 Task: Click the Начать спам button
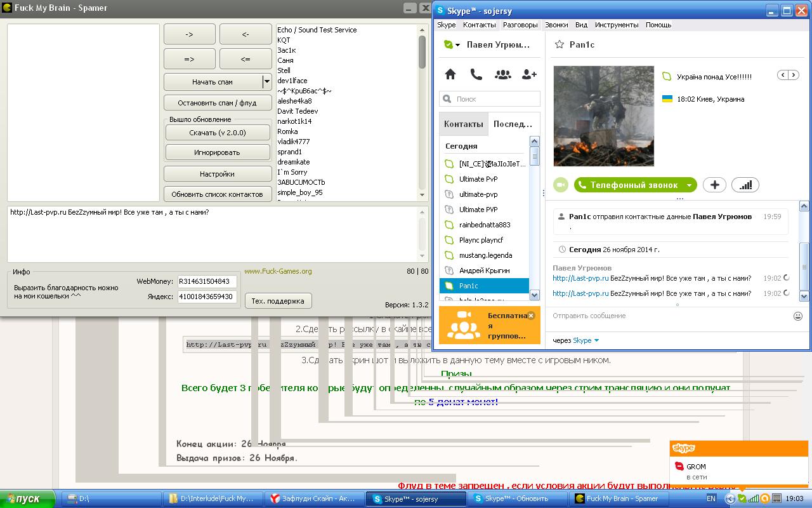(x=213, y=81)
